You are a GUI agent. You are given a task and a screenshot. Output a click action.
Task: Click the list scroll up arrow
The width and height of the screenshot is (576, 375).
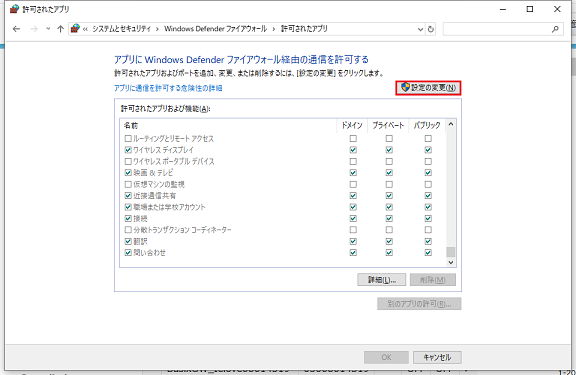[451, 125]
